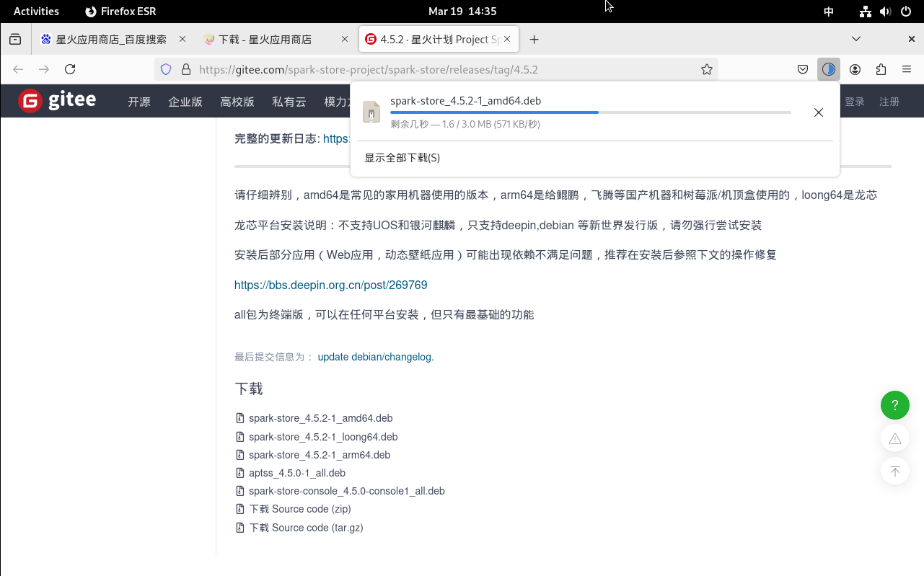Bookmark this page with the star icon
The width and height of the screenshot is (924, 576).
[x=706, y=69]
